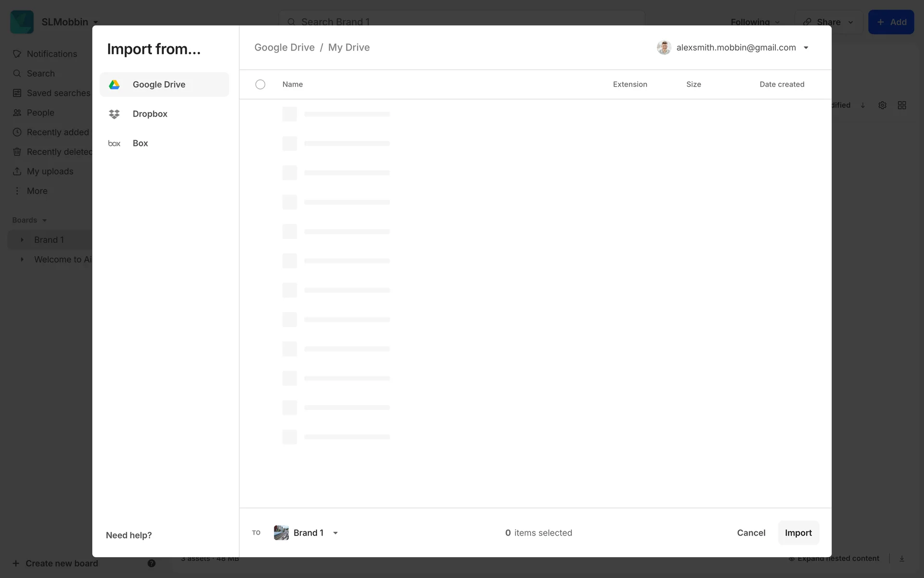
Task: Open the view settings gear icon
Action: tap(882, 105)
